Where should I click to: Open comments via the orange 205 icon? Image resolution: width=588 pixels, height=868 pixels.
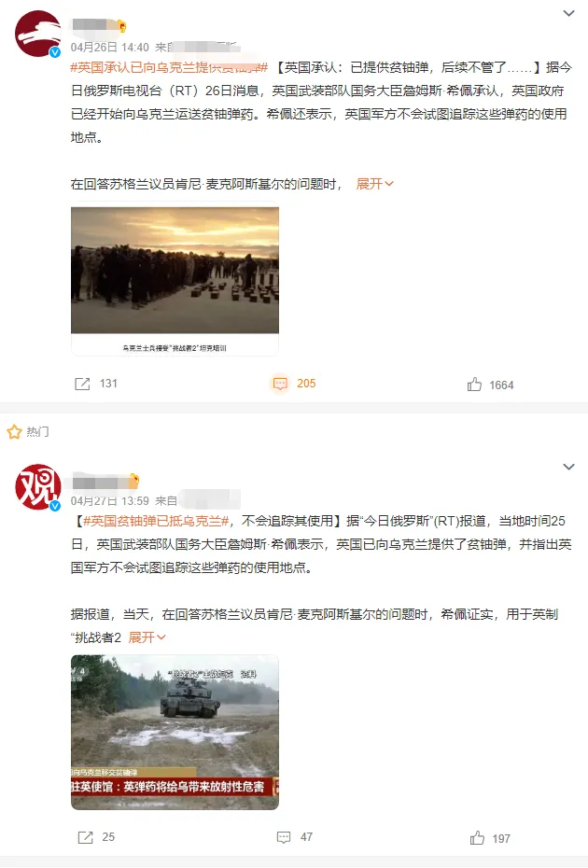pyautogui.click(x=280, y=384)
